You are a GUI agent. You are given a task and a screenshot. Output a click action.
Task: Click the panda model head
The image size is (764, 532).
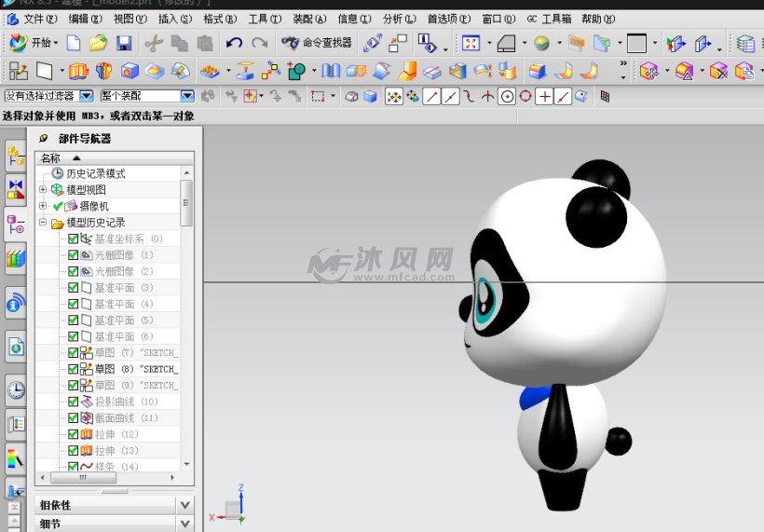(567, 282)
